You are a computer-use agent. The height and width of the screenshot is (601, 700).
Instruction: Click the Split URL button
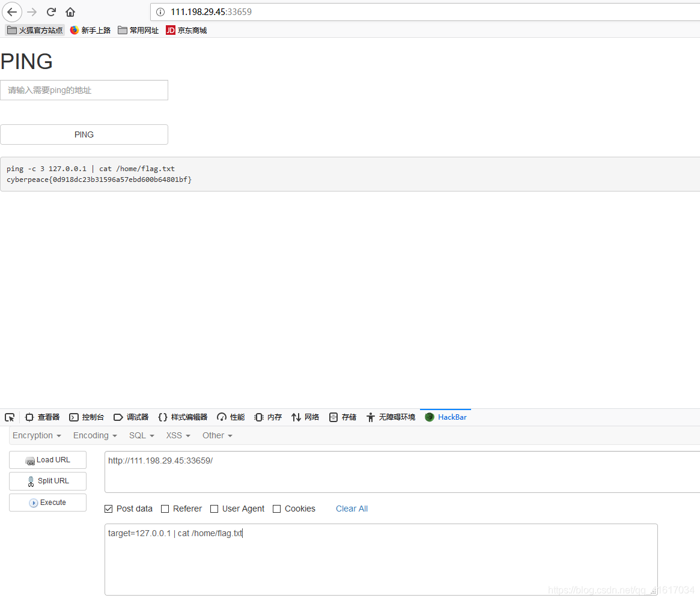pos(47,481)
